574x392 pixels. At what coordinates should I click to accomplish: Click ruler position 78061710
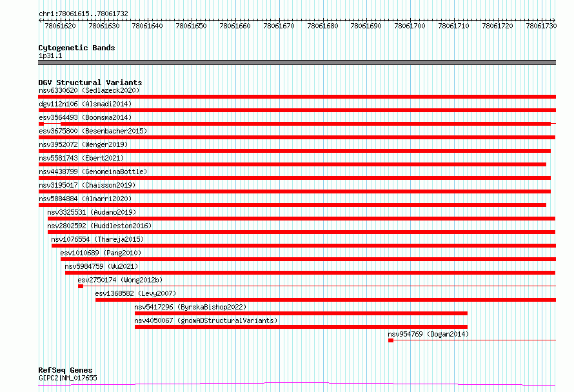(454, 26)
